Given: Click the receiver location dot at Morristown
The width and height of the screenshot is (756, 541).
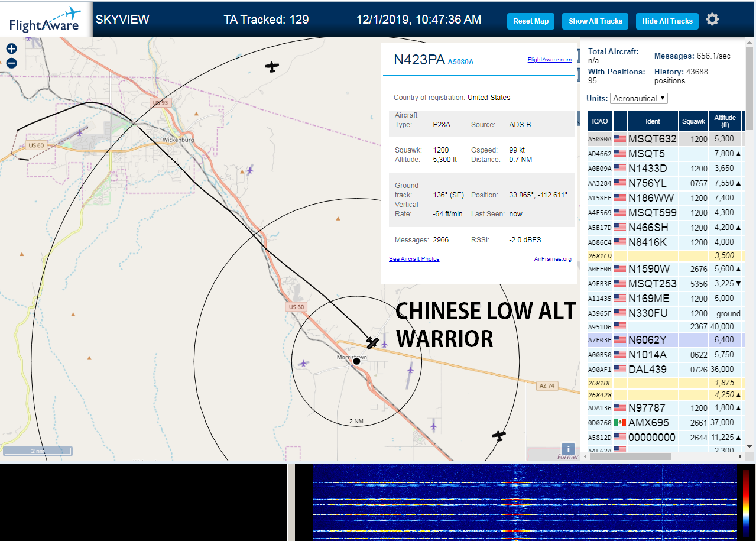Looking at the screenshot, I should coord(357,361).
